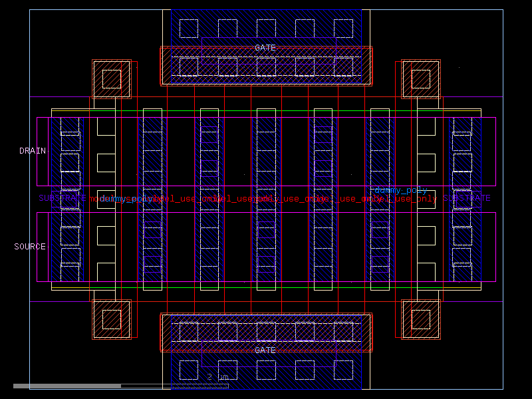Click the top hatched gate metal strap
This screenshot has height=399, width=532.
[265, 66]
